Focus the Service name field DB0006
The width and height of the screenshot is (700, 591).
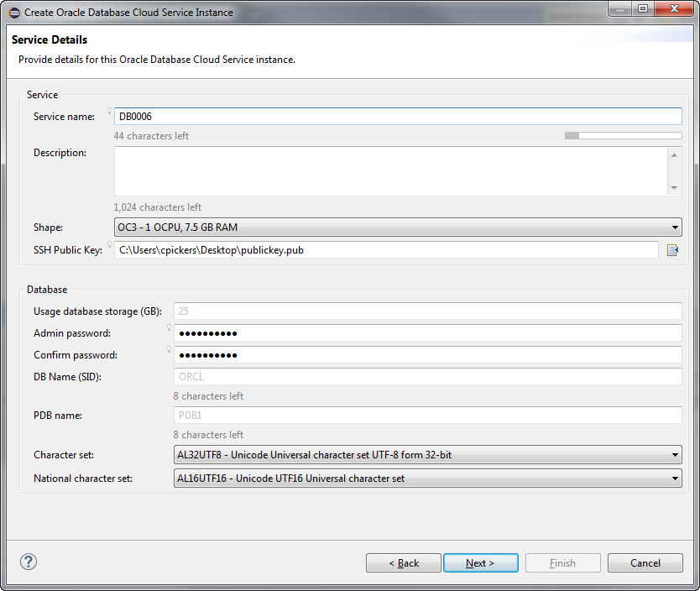[398, 116]
